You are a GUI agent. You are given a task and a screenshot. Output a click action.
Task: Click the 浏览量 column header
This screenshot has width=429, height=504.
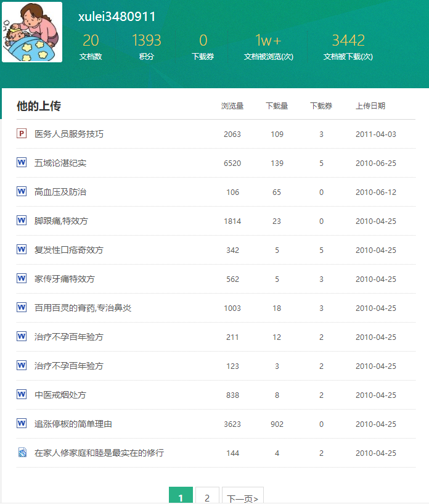pyautogui.click(x=232, y=106)
